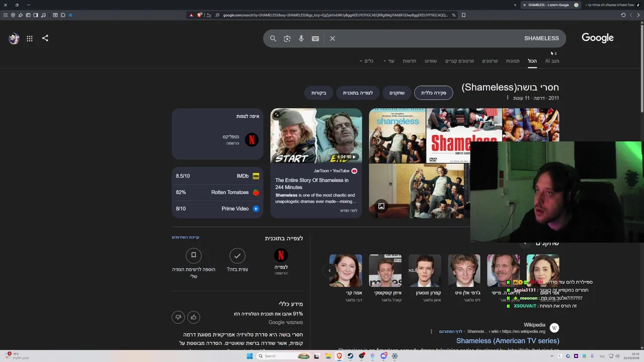Screen dimensions: 644x362
Task: Open Jeremy Allen White cast photo
Action: (x=464, y=270)
